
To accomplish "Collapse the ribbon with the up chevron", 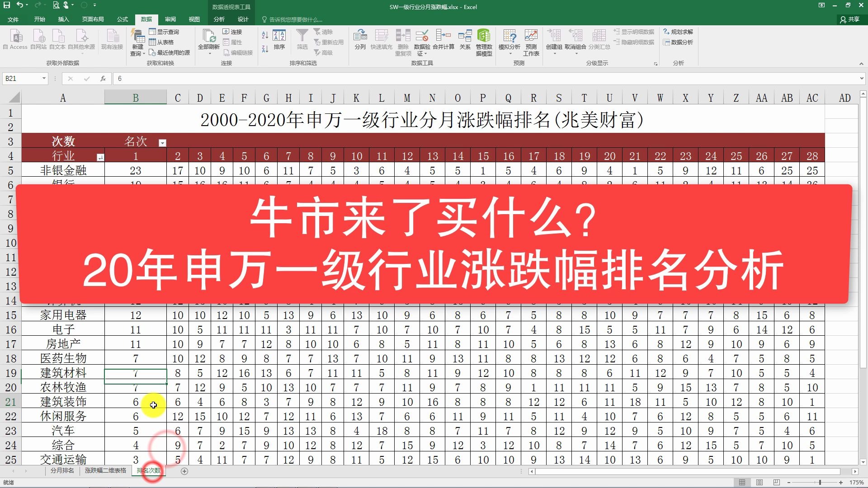I will 861,64.
